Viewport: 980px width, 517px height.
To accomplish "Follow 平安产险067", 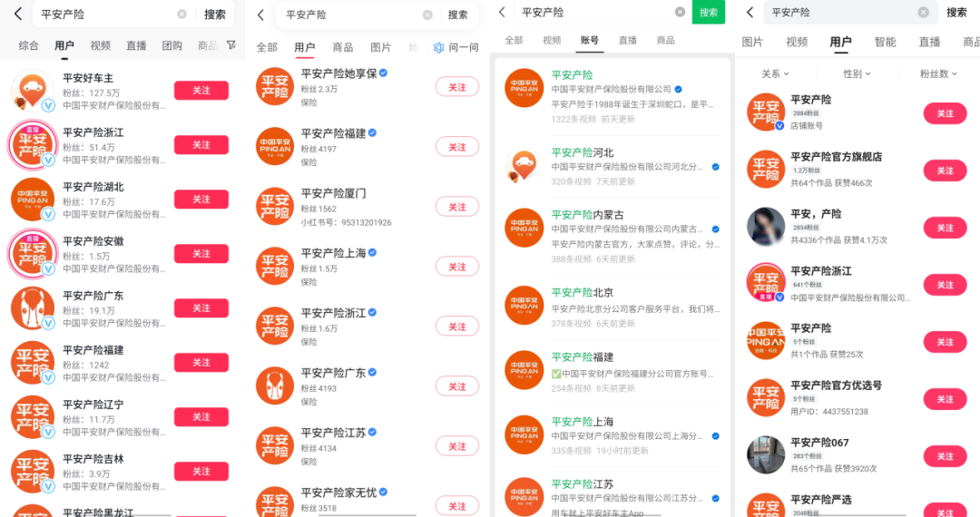I will [945, 456].
